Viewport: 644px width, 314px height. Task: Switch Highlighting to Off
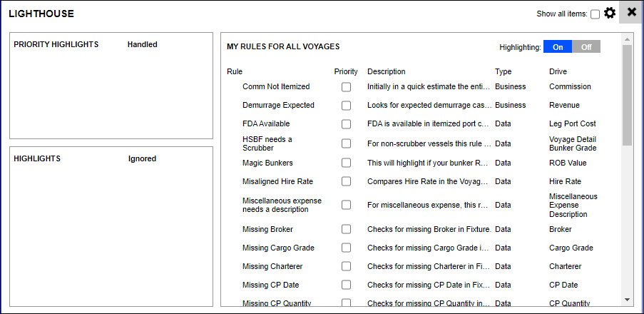click(586, 47)
